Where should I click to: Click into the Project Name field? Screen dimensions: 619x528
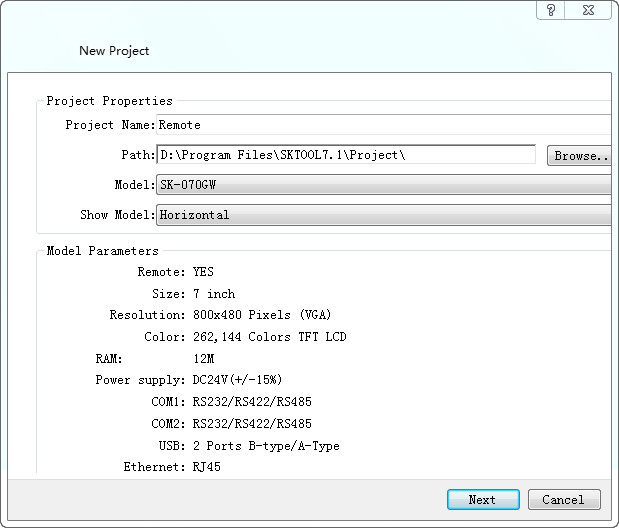click(x=384, y=125)
